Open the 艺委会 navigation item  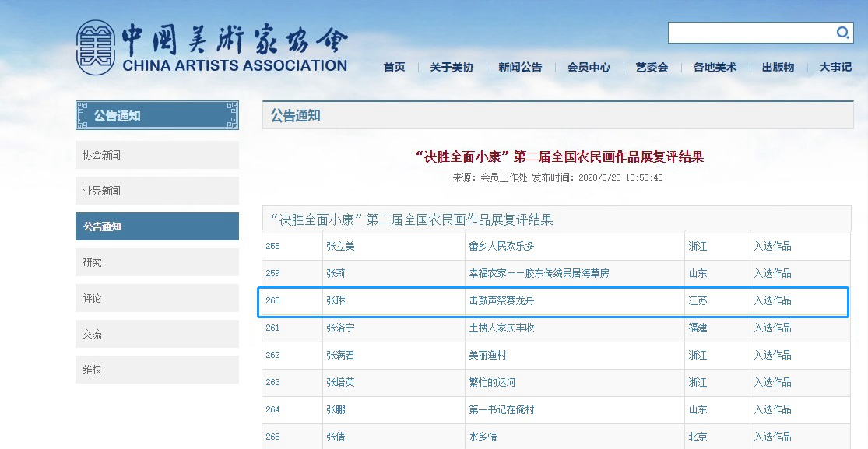point(652,68)
